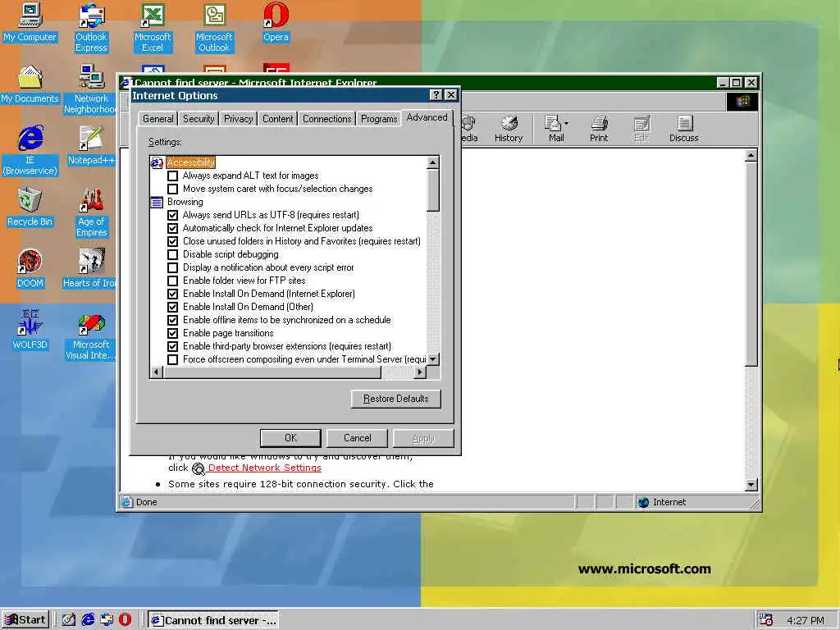Switch to the General tab

(x=158, y=119)
